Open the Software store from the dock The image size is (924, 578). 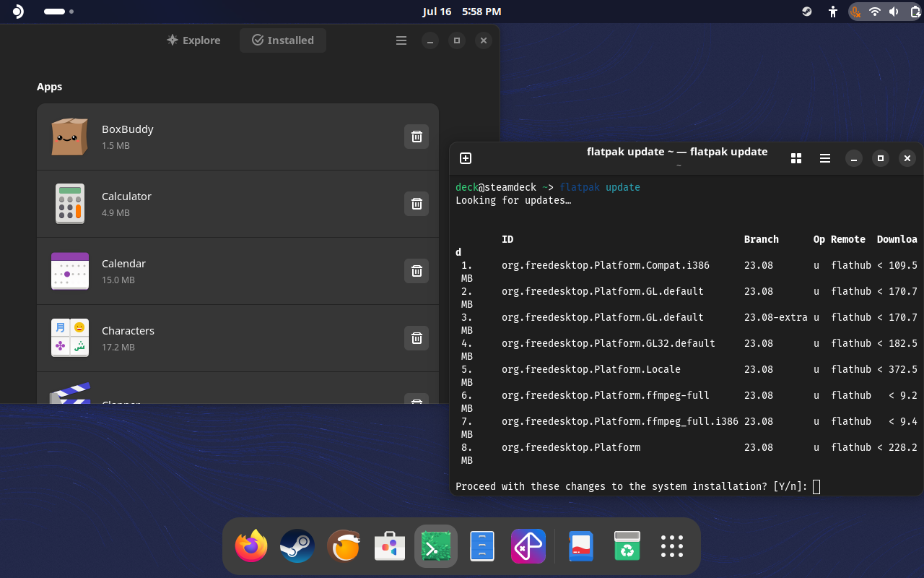[x=390, y=546]
